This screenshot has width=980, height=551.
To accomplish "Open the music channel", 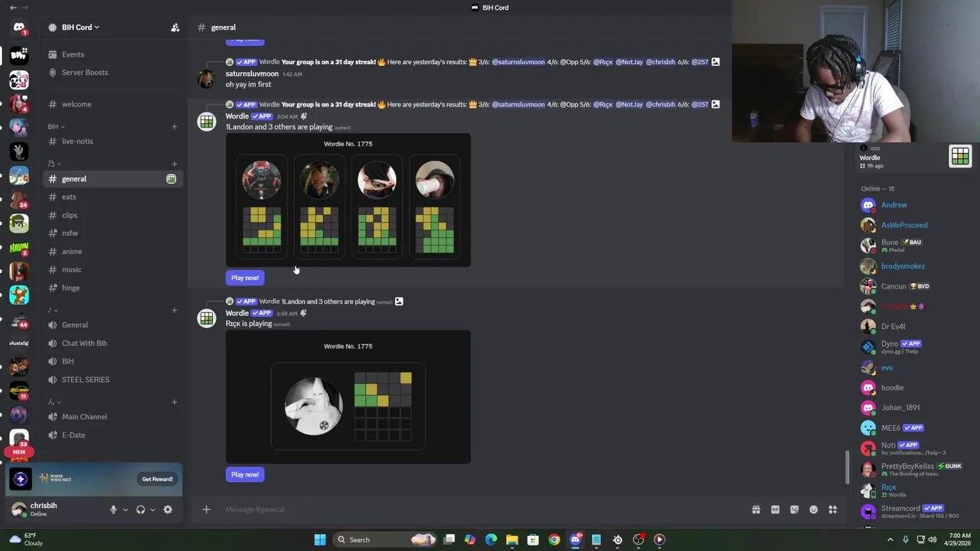I will click(113, 269).
